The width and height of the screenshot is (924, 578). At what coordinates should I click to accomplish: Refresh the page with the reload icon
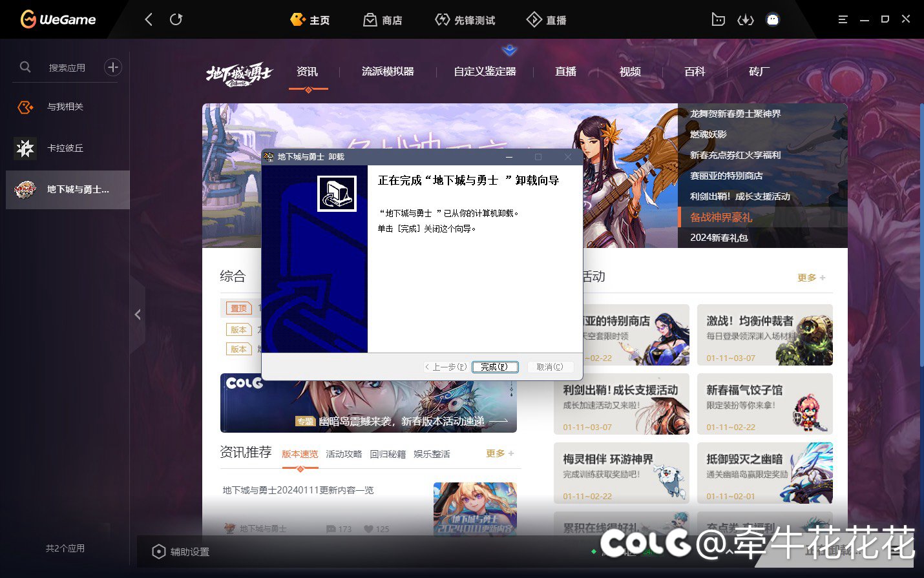(x=176, y=19)
